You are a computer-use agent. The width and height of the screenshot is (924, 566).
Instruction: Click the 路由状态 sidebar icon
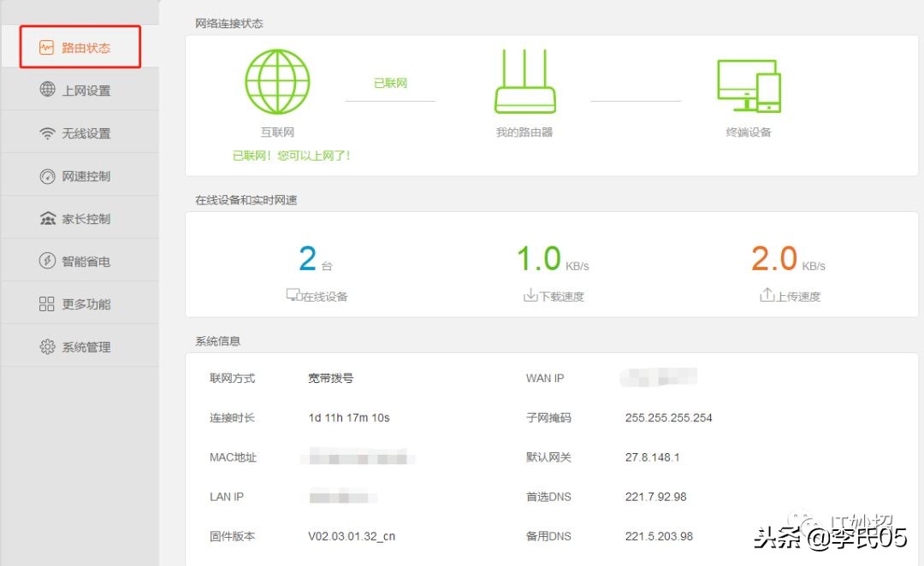pos(46,48)
